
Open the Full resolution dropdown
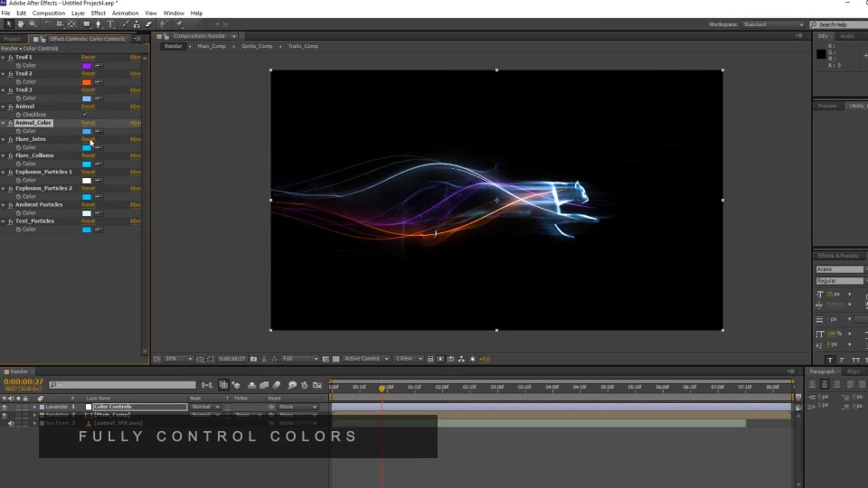pos(300,359)
